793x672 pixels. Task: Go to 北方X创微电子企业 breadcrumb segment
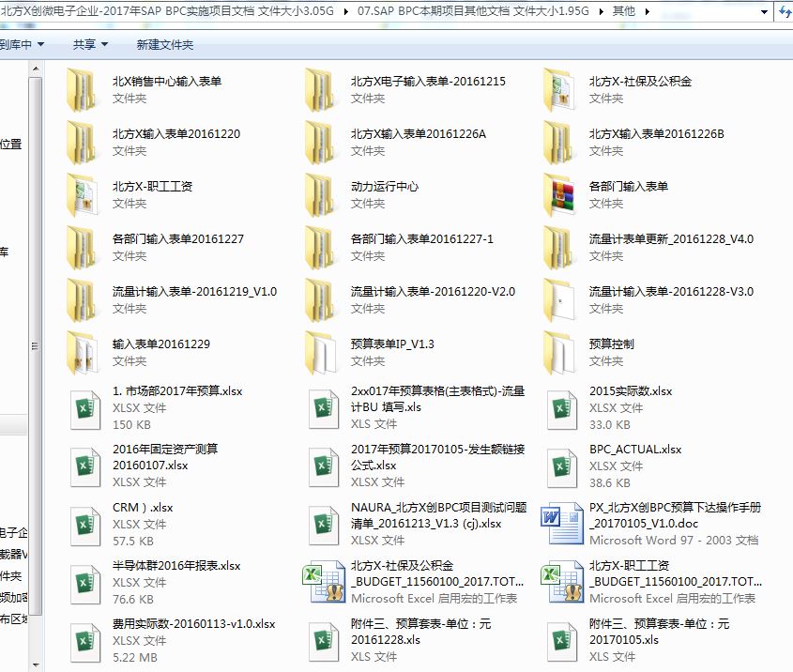167,10
